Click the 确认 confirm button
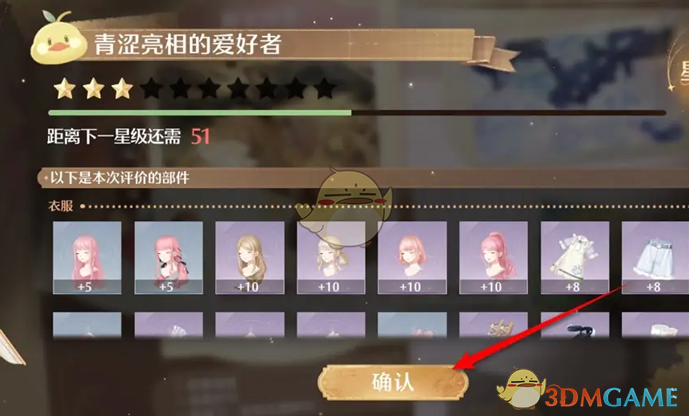This screenshot has height=416, width=689. point(393,382)
